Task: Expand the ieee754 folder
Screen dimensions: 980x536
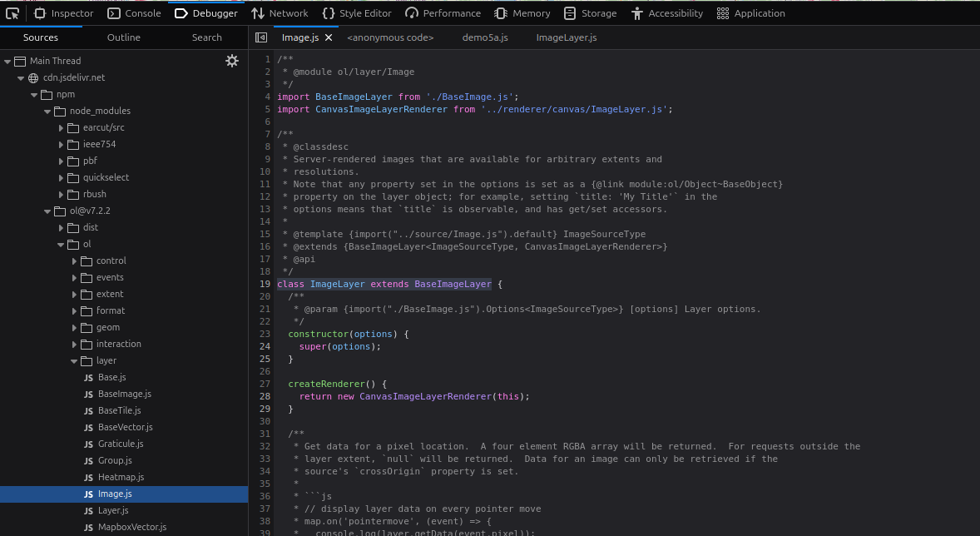Action: click(x=62, y=145)
